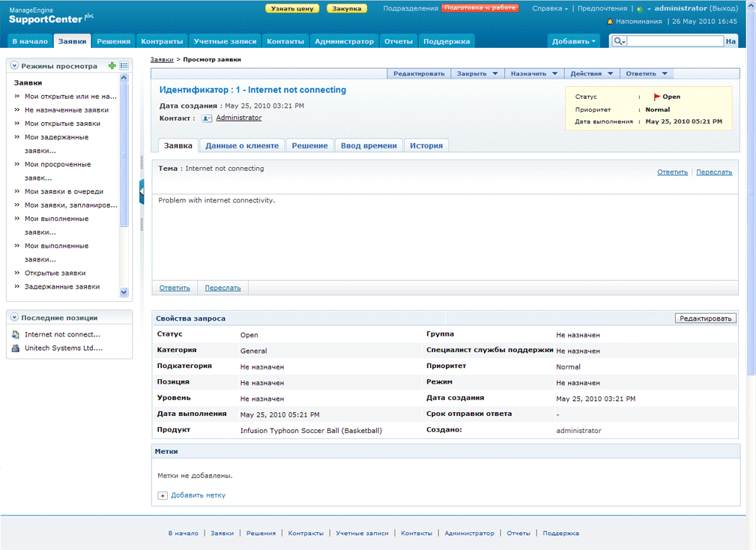The image size is (756, 550).
Task: Click Редактировать in the request toolbar
Action: [x=419, y=73]
